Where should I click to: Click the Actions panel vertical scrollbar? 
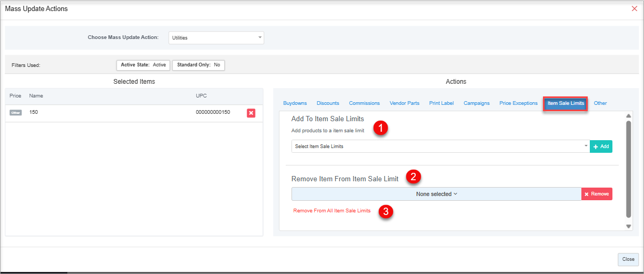pos(628,169)
